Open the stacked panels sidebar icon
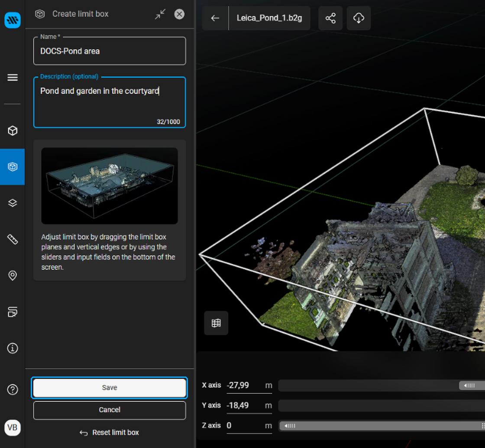This screenshot has width=485, height=448. 13,312
